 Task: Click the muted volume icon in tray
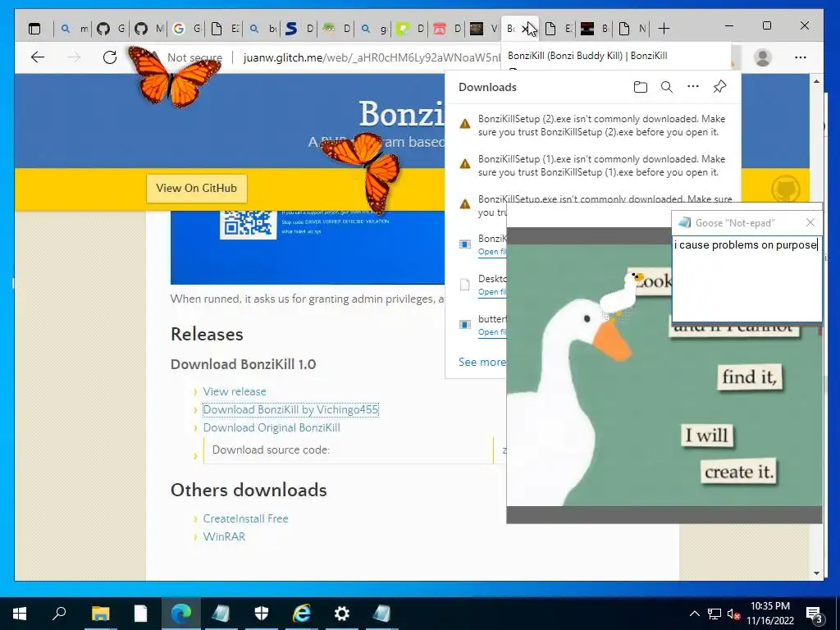[x=733, y=614]
